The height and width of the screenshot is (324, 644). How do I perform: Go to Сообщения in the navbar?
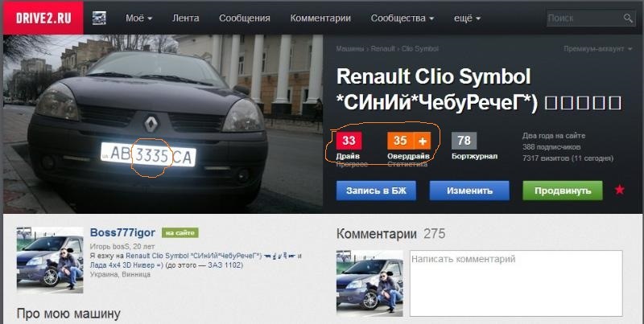click(245, 18)
